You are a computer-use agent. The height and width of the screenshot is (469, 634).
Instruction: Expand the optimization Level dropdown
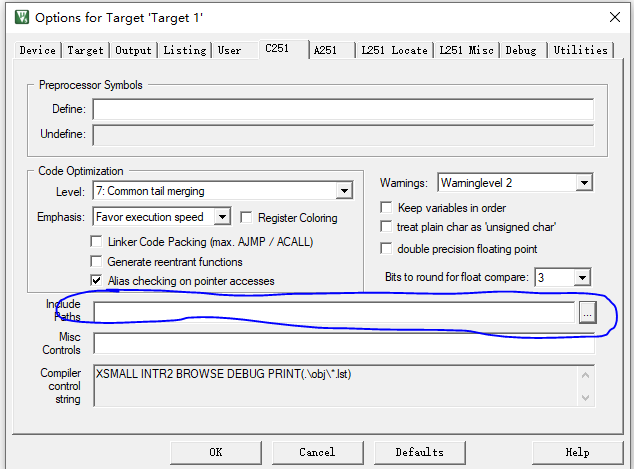pyautogui.click(x=344, y=190)
